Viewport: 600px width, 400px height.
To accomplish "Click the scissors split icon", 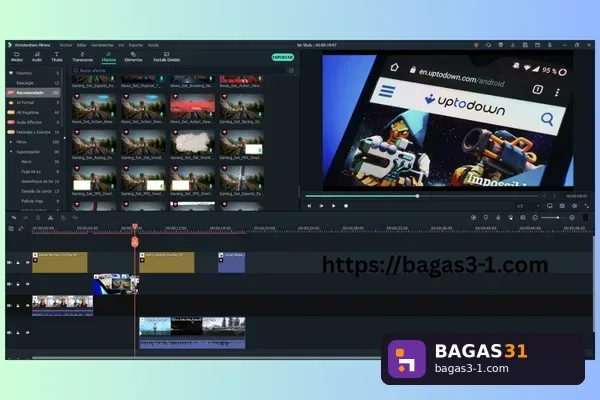I will pos(50,218).
